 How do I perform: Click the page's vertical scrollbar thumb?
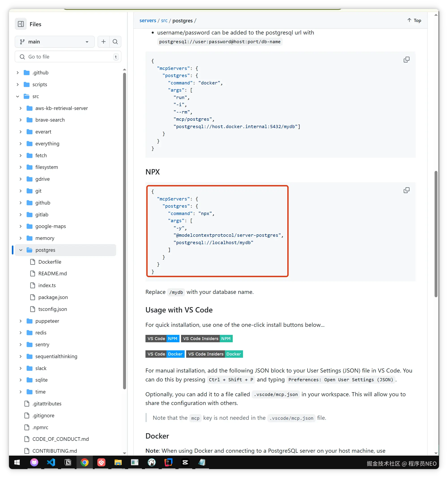pyautogui.click(x=436, y=233)
